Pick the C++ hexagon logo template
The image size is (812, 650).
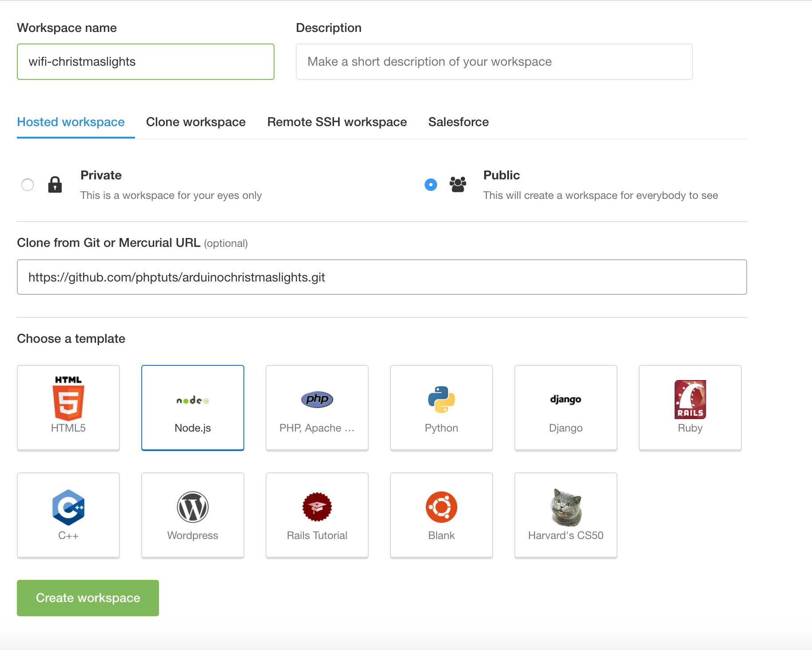[68, 507]
